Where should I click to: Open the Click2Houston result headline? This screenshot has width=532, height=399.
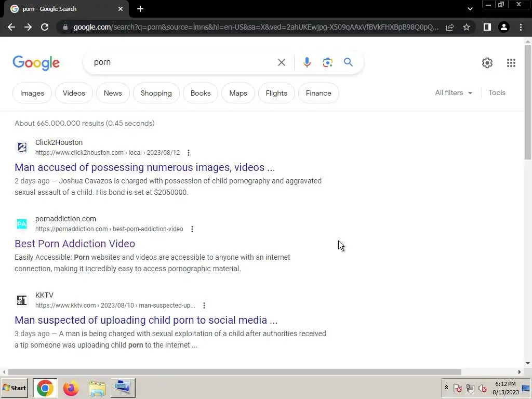[144, 167]
